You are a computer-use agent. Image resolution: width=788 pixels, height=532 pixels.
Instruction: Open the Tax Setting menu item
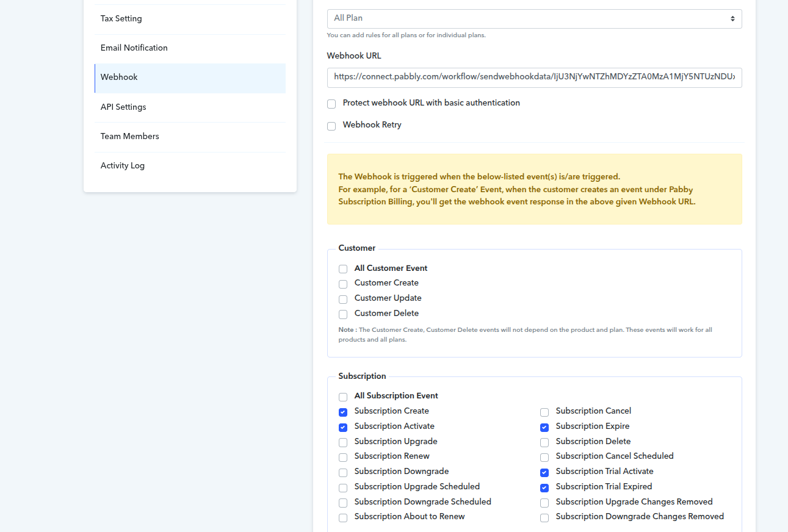[190, 19]
